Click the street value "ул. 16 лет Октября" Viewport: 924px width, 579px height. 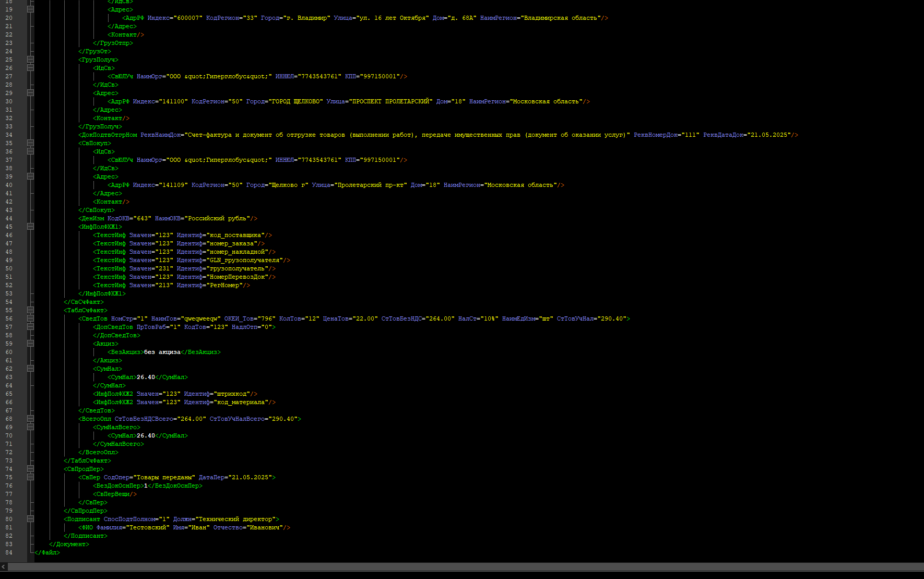pyautogui.click(x=393, y=18)
